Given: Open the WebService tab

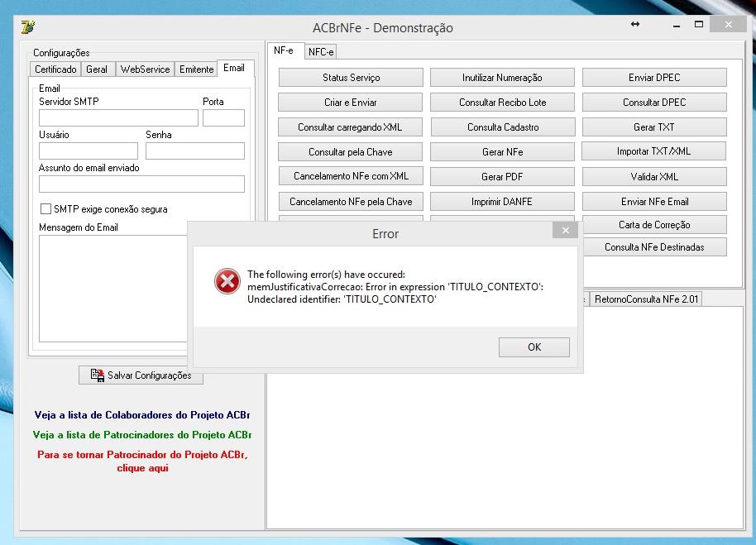Looking at the screenshot, I should 145,69.
